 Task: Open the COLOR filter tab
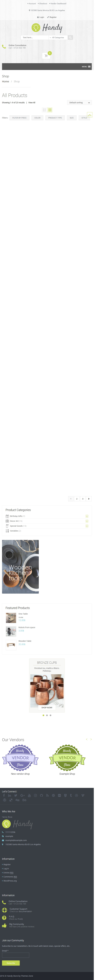[37, 118]
